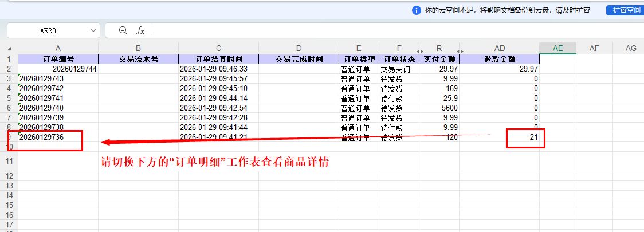The width and height of the screenshot is (644, 232).
Task: Click the 扩容空间 button
Action: pos(625,10)
